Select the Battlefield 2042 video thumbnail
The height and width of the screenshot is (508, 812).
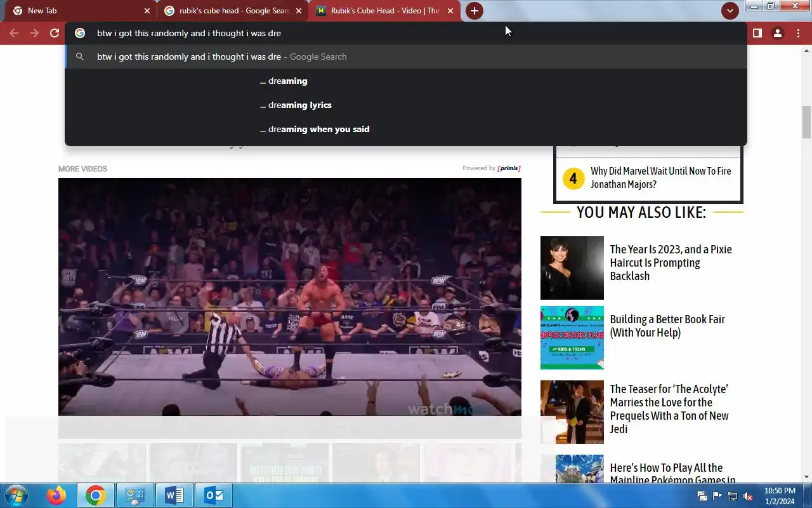coord(284,463)
